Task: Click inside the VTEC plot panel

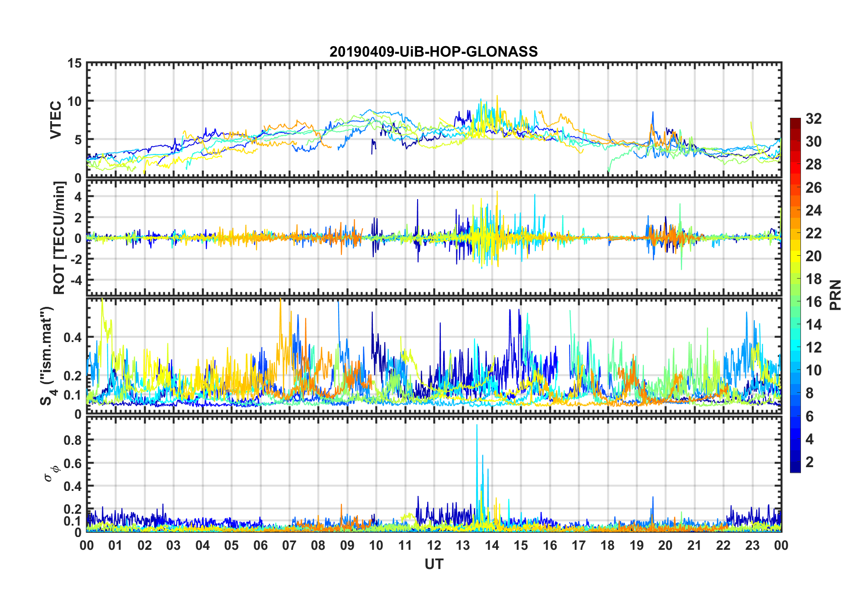Action: click(x=434, y=120)
